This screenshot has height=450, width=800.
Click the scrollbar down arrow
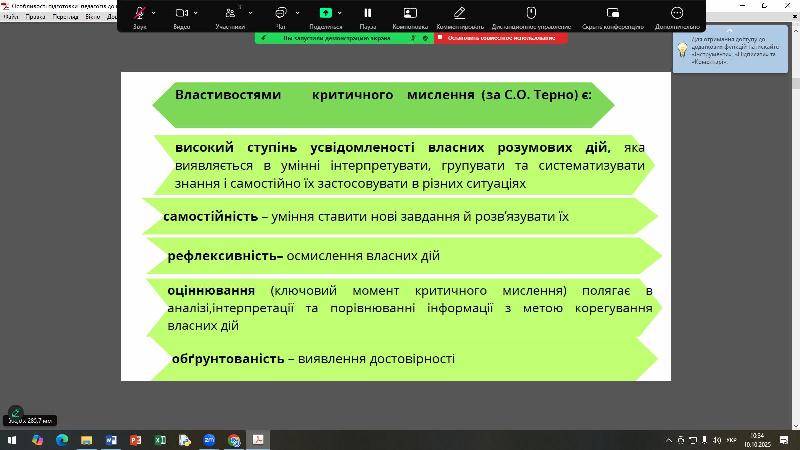pos(795,425)
